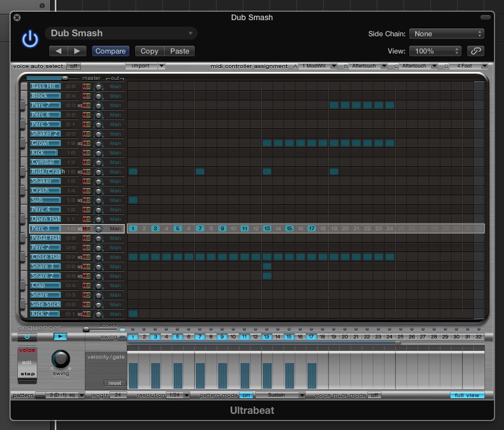Solo the Block voice

coord(88,96)
